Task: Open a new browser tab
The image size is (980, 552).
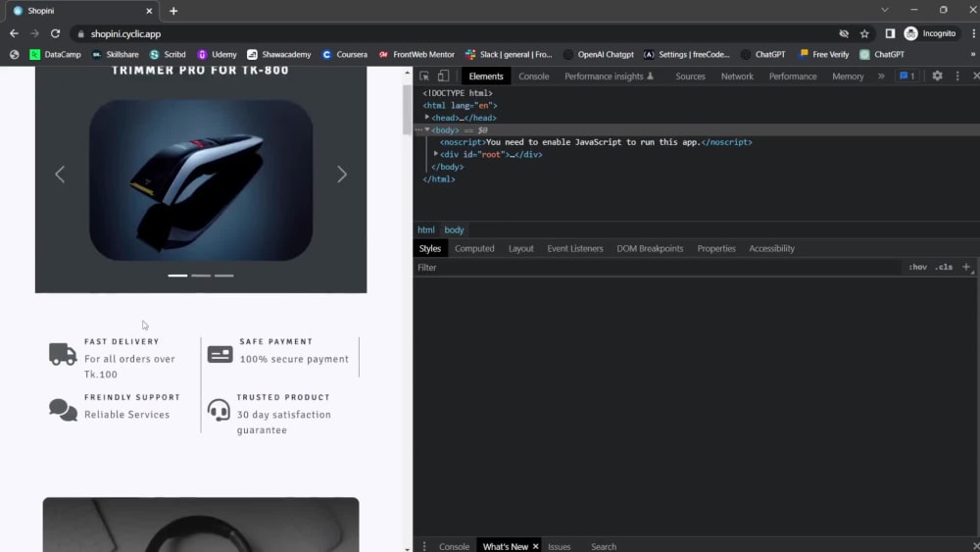Action: 173,11
